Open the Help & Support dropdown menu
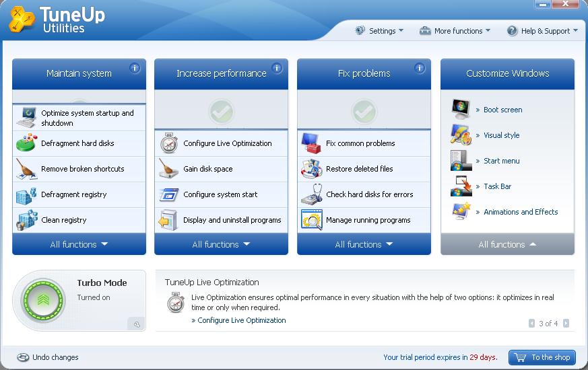 click(x=542, y=31)
